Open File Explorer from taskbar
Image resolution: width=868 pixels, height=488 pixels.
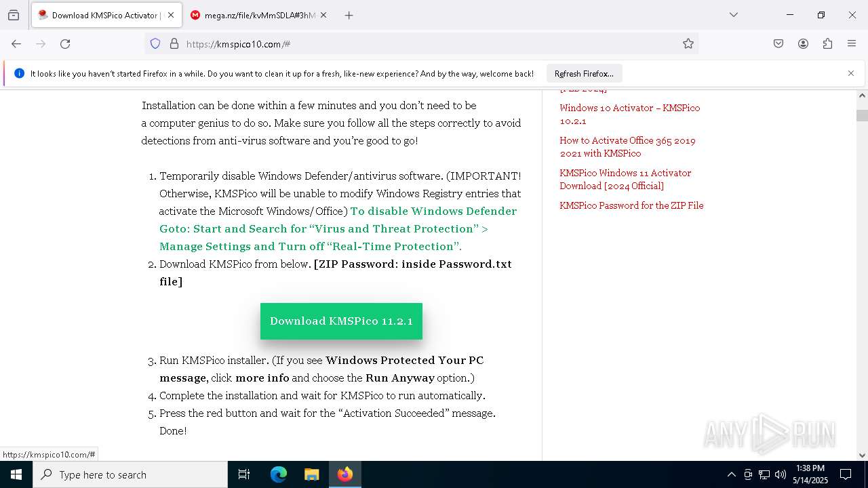coord(311,474)
